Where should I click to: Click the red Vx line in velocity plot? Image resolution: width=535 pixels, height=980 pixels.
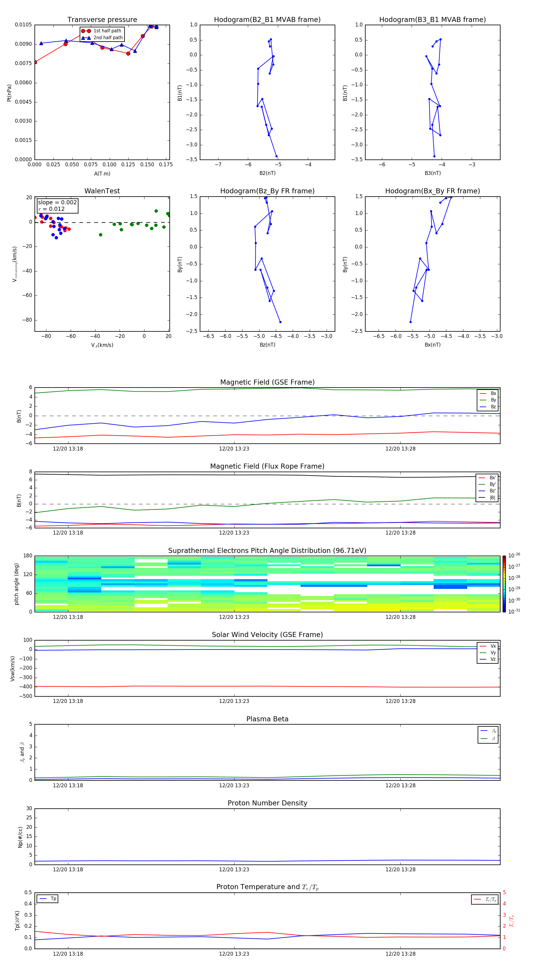(x=267, y=686)
